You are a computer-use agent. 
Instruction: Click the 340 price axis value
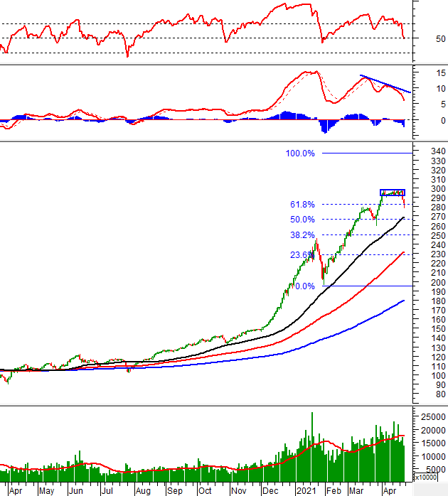click(438, 151)
